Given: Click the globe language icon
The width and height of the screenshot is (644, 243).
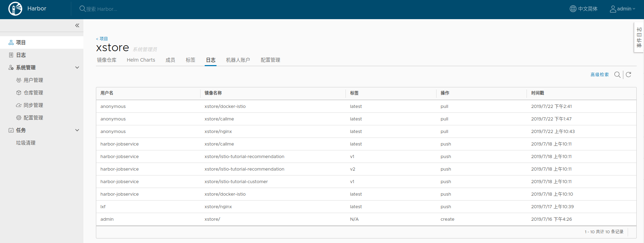Looking at the screenshot, I should [573, 9].
